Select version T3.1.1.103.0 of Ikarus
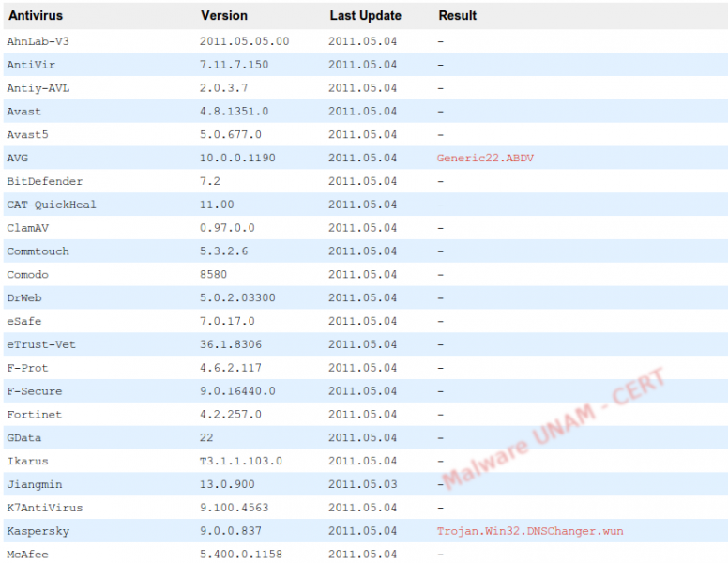The height and width of the screenshot is (563, 728). point(241,462)
